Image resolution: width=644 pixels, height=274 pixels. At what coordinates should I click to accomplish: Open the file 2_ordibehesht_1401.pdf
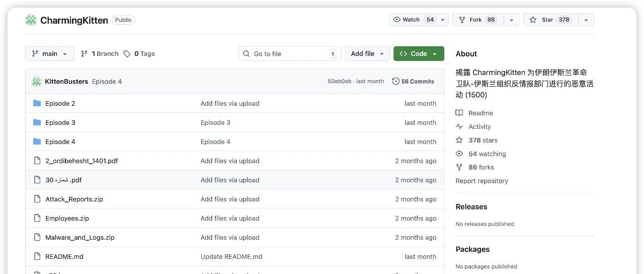(82, 161)
